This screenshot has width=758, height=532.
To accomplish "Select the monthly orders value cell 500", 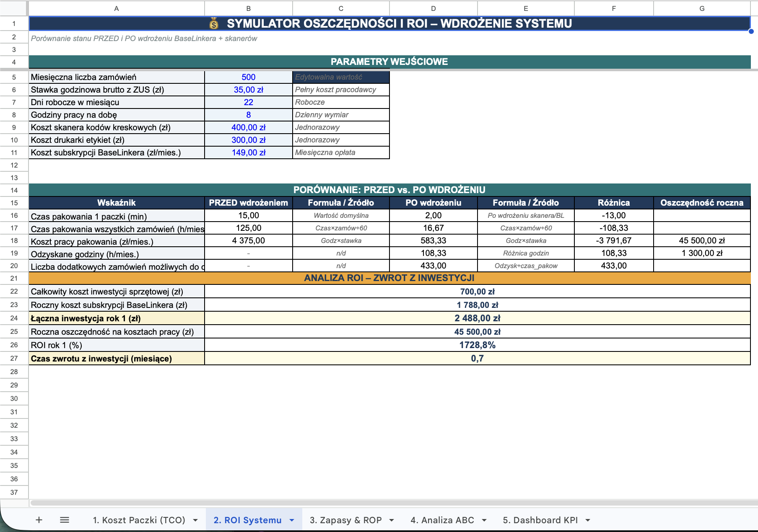I will (x=248, y=77).
